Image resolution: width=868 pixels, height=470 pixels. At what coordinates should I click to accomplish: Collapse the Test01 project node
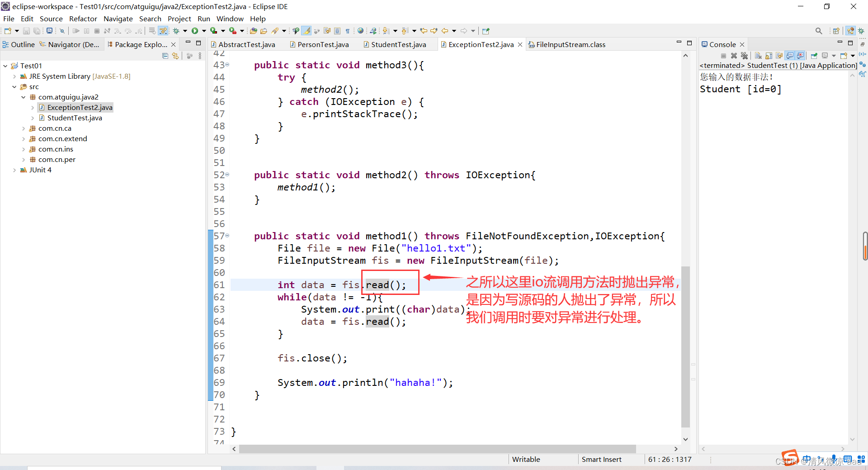click(5, 66)
